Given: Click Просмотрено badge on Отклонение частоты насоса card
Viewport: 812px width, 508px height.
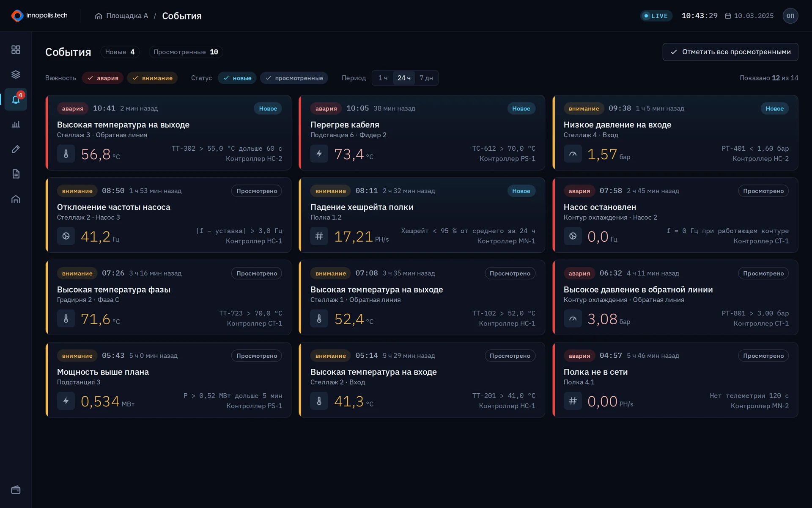Looking at the screenshot, I should tap(257, 191).
